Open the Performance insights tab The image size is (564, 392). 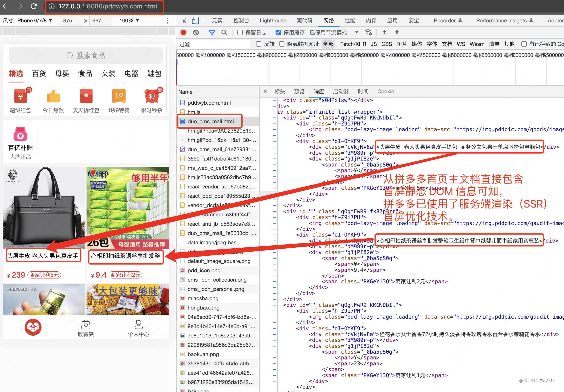point(505,21)
